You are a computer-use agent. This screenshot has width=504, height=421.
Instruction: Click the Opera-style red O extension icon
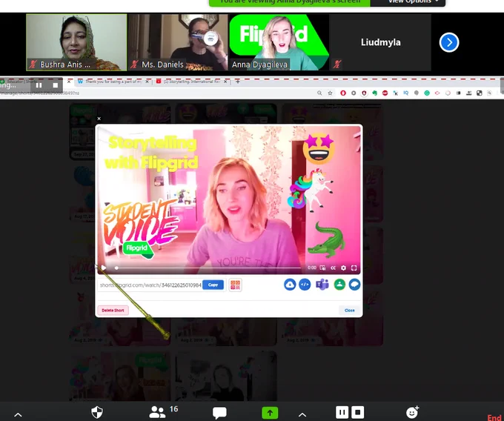343,93
